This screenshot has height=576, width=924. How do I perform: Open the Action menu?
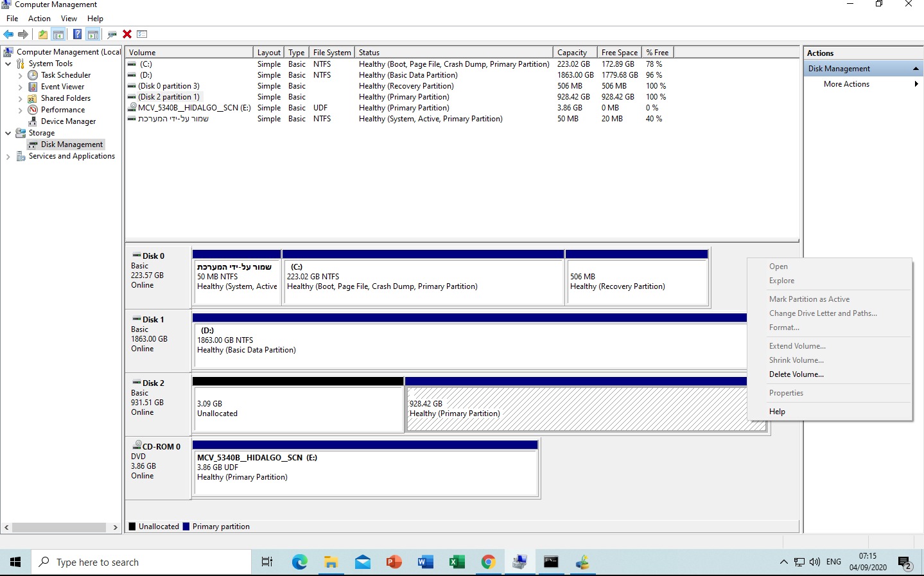pos(39,19)
